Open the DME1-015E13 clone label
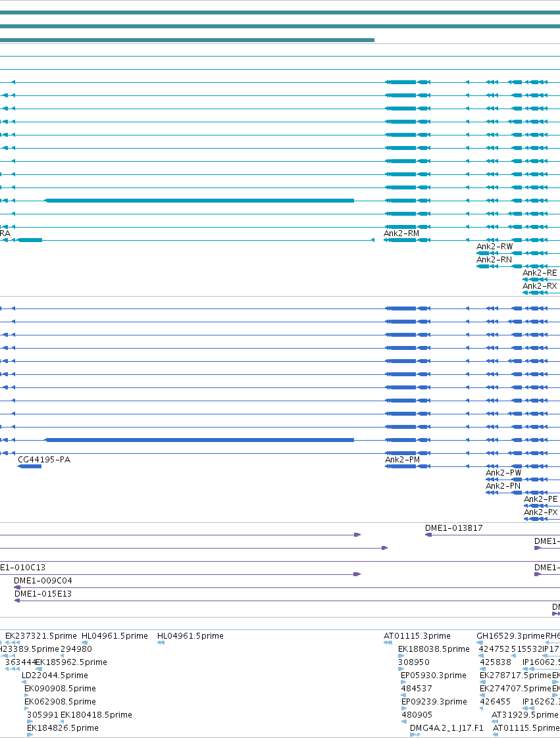The image size is (560, 738). coord(43,594)
